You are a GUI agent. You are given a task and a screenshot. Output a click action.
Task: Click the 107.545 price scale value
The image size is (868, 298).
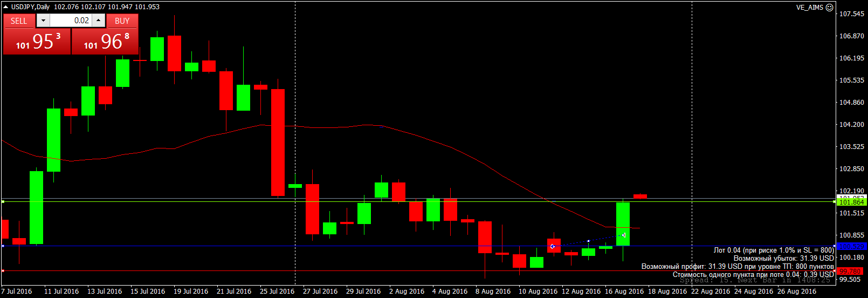point(852,13)
